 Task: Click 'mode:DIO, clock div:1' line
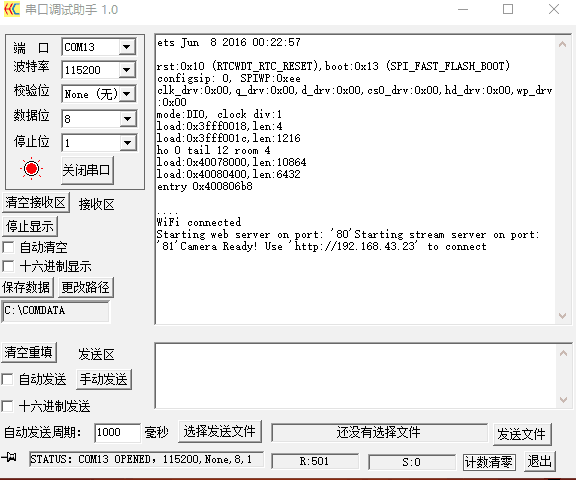219,114
